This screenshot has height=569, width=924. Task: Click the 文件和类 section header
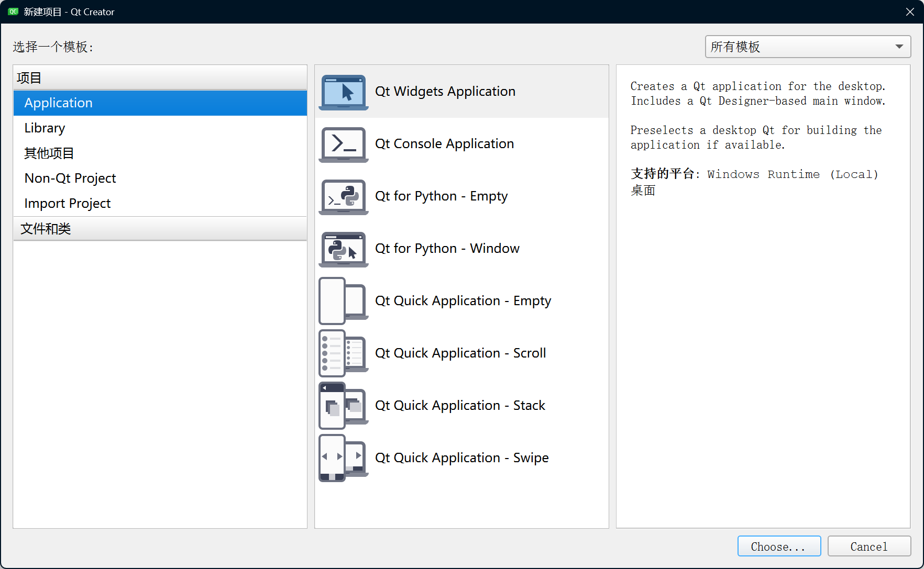point(160,229)
